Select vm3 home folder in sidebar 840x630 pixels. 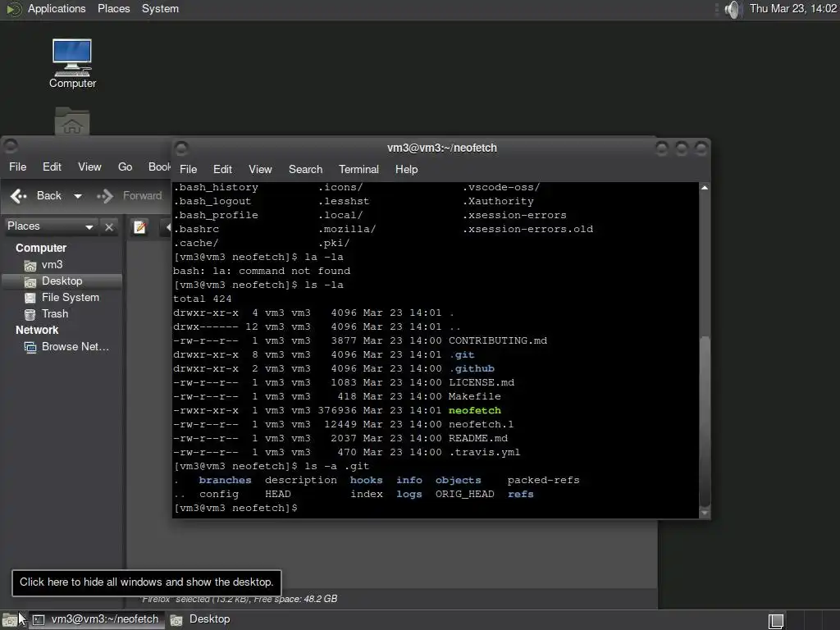[x=52, y=265]
